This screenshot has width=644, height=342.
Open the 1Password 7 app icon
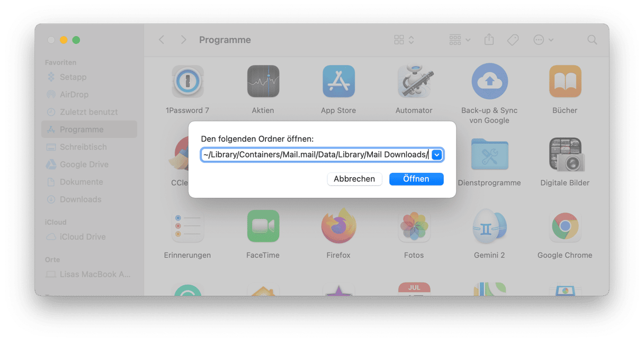pos(187,81)
